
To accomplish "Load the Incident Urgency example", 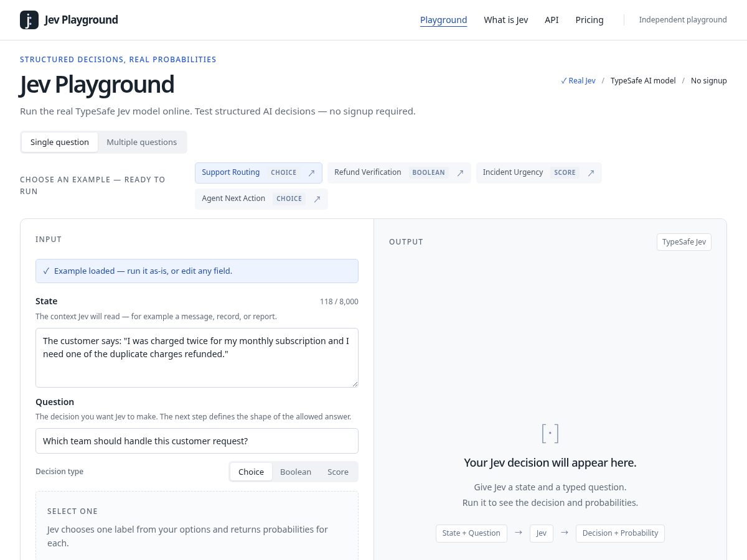I will point(539,173).
